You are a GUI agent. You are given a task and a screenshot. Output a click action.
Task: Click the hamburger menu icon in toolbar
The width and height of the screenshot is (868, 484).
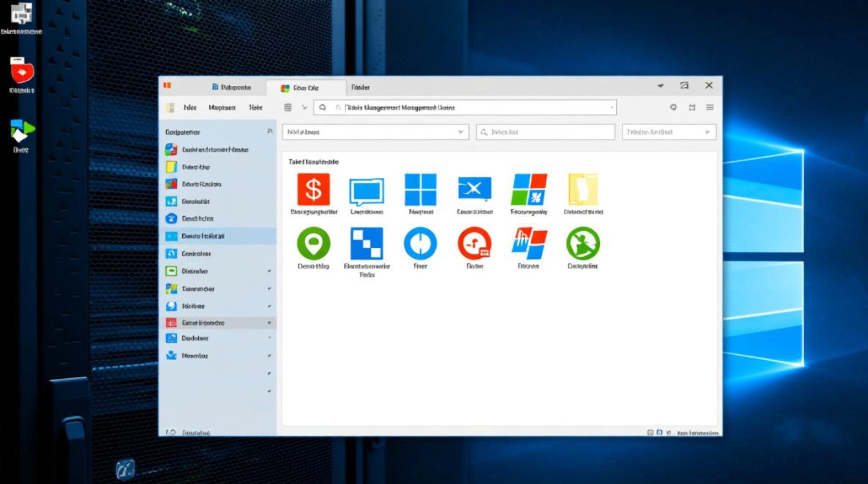coord(710,107)
